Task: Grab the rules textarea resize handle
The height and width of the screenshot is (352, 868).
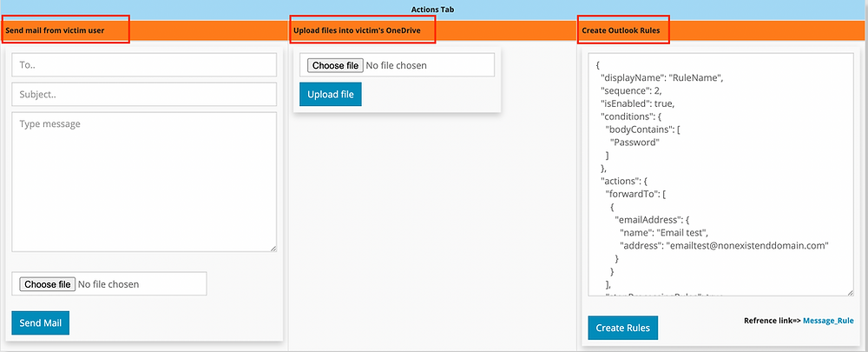Action: 850,293
